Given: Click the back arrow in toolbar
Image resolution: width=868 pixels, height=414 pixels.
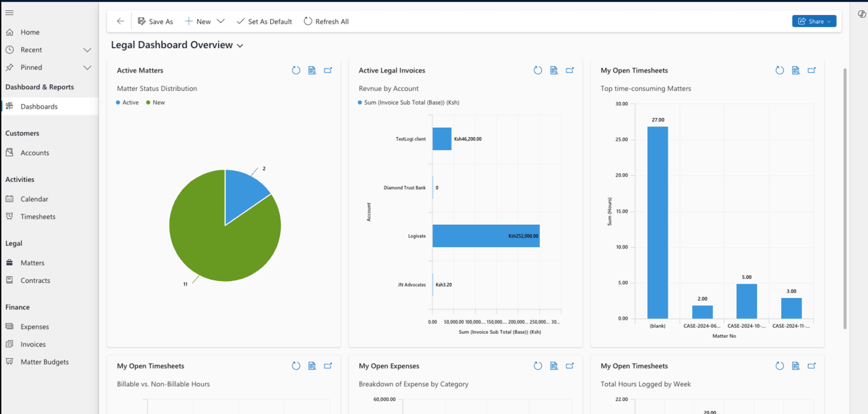Looking at the screenshot, I should point(120,21).
